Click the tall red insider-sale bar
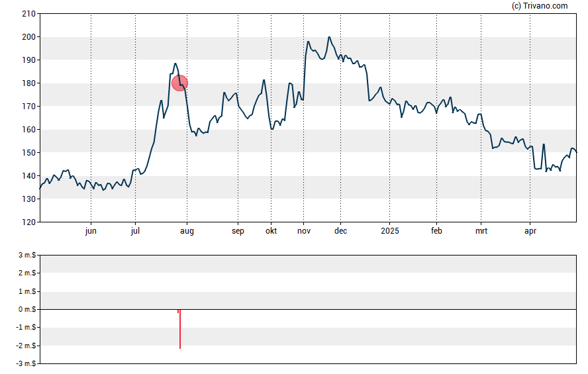 [180, 329]
